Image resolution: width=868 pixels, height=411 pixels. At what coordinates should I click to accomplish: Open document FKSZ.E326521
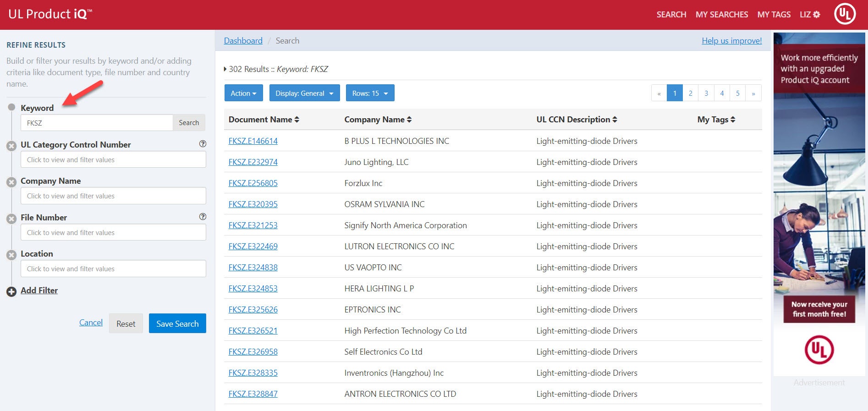(253, 331)
